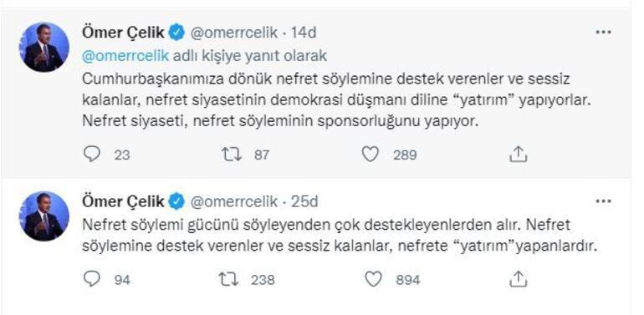The width and height of the screenshot is (644, 315).
Task: Open the tweet text starting with Nefret söylemi gücünü
Action: (339, 236)
